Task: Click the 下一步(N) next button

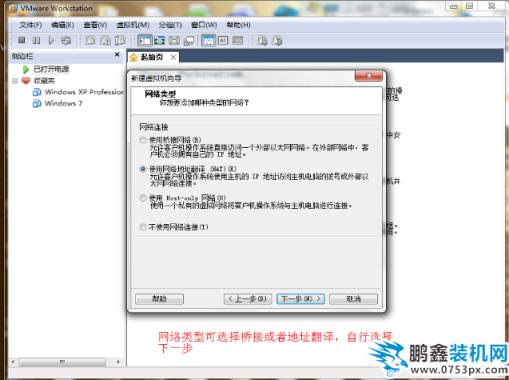Action: [x=300, y=299]
